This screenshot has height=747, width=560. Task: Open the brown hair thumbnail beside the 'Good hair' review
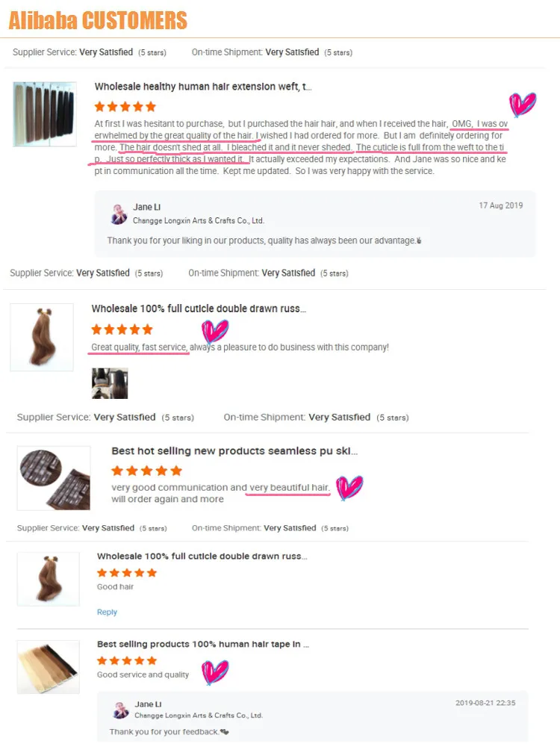click(x=48, y=579)
